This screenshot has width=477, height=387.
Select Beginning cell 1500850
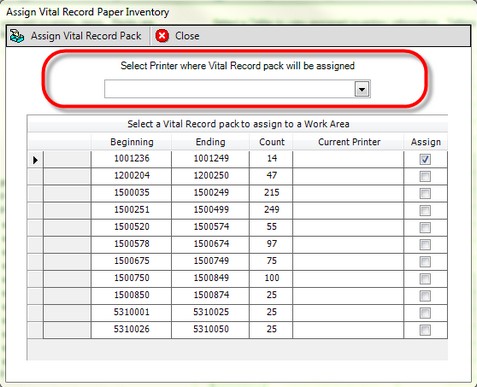131,295
